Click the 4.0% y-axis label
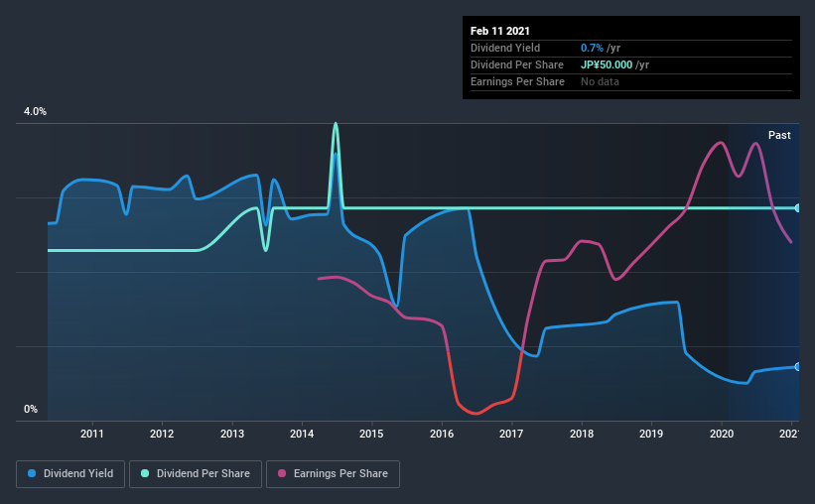The width and height of the screenshot is (815, 504). pos(35,112)
